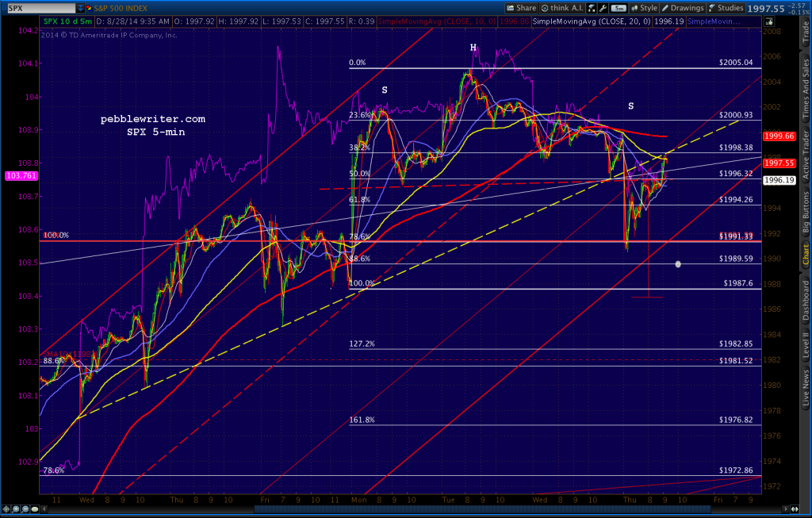The width and height of the screenshot is (812, 518).
Task: Click the red 1997.55 current price bubble
Action: [x=779, y=163]
